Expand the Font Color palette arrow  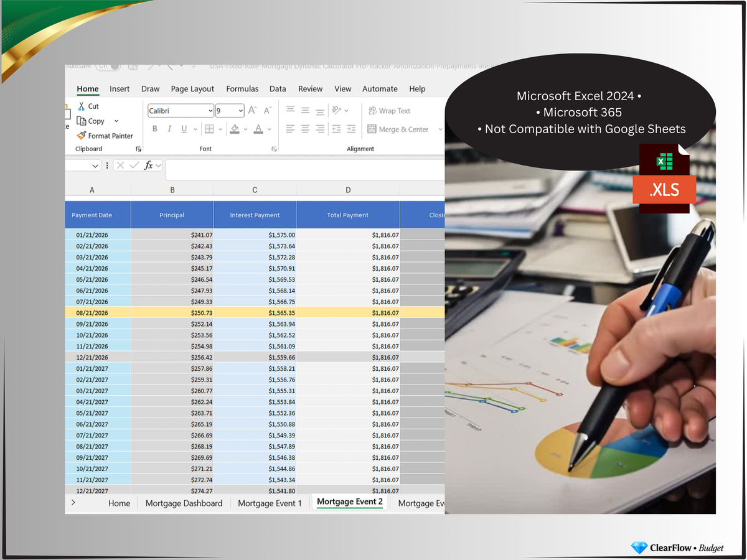coord(270,129)
